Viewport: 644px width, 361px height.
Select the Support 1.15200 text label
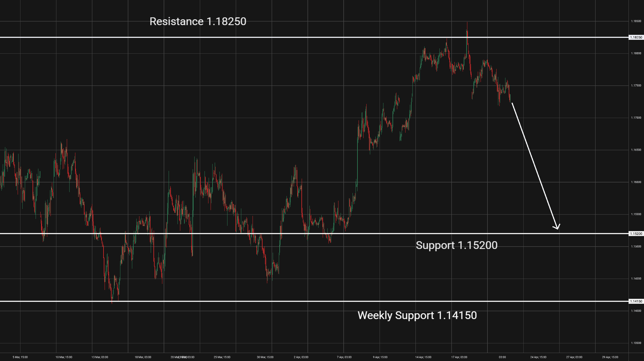[x=457, y=245]
